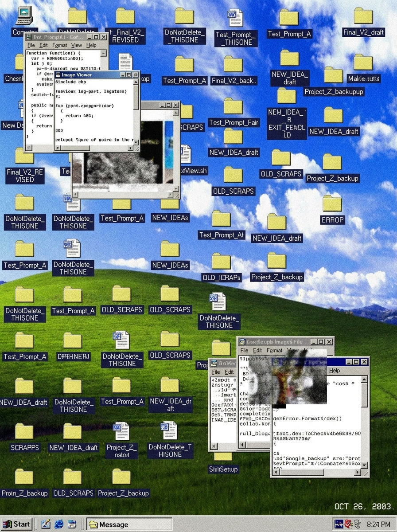Open the OLD_ICRAPs folder

(221, 262)
